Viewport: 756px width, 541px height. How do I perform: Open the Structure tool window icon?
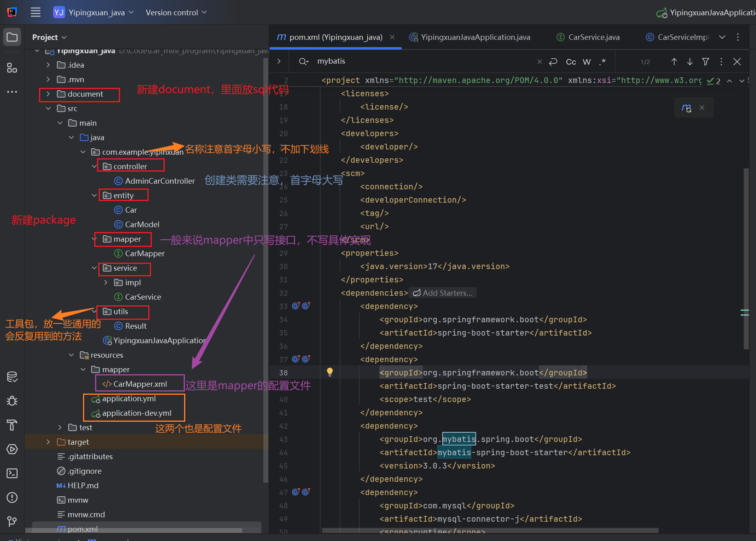(12, 68)
